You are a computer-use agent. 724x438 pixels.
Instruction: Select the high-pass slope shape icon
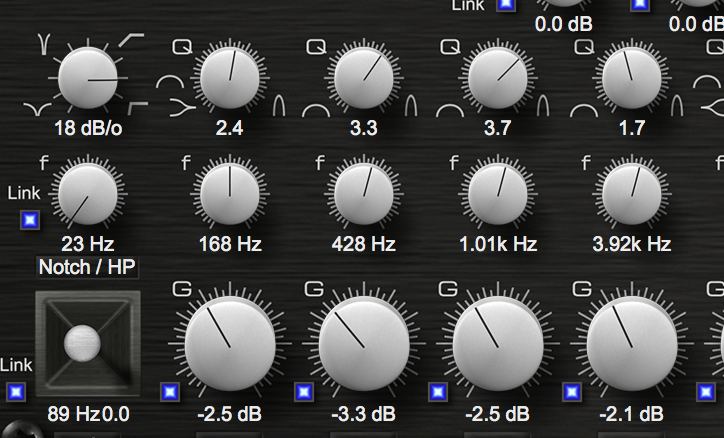[132, 40]
